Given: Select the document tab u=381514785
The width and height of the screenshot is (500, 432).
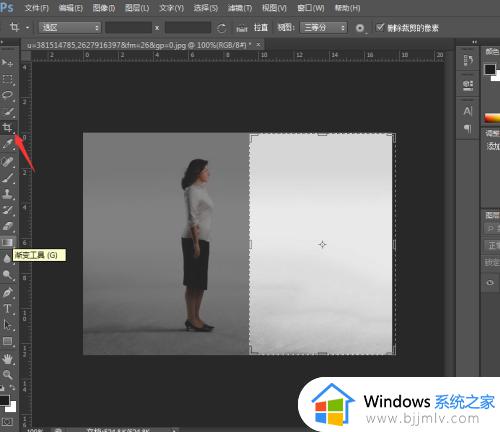Looking at the screenshot, I should pos(139,45).
